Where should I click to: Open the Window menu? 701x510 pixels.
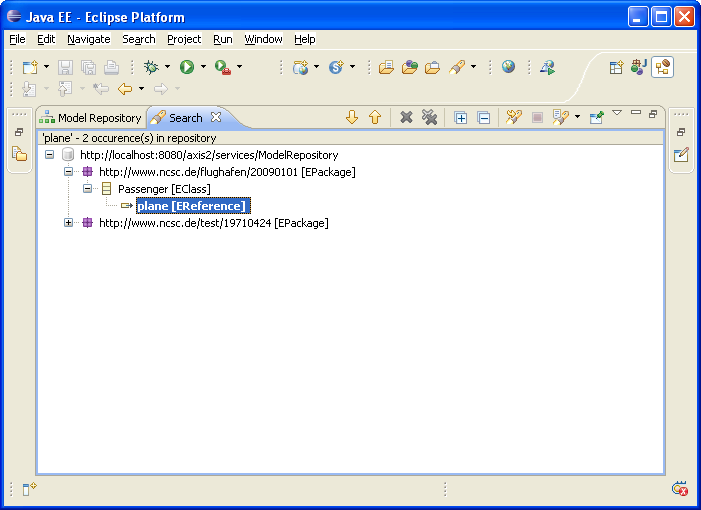tap(263, 39)
